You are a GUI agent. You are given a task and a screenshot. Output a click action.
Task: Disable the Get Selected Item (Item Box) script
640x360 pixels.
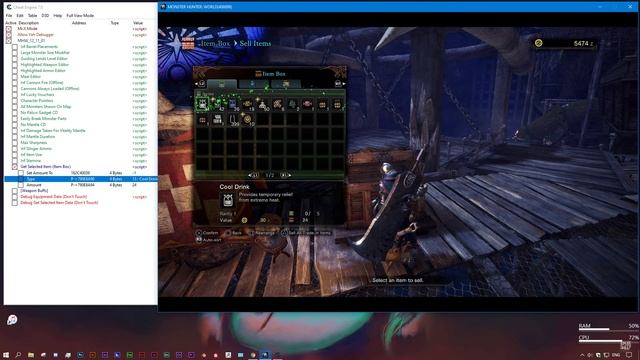pos(15,167)
